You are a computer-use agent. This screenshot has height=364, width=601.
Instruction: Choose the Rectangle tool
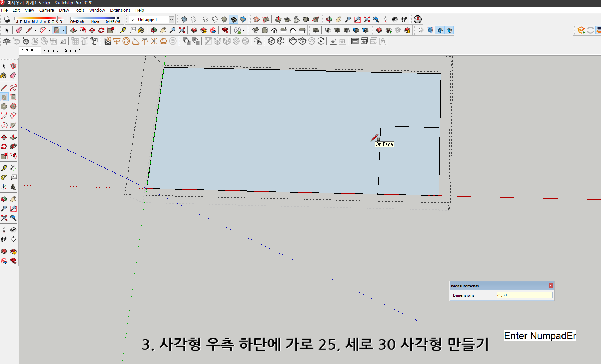coord(57,30)
